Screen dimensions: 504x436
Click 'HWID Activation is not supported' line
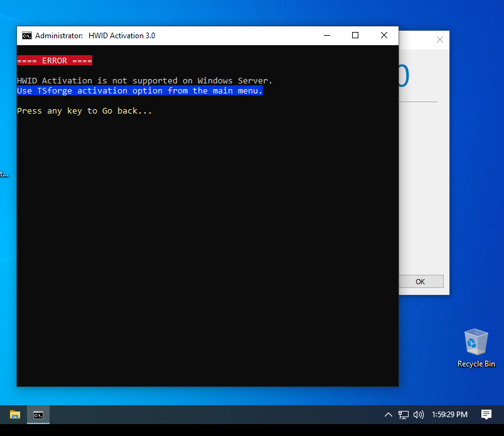tap(144, 81)
